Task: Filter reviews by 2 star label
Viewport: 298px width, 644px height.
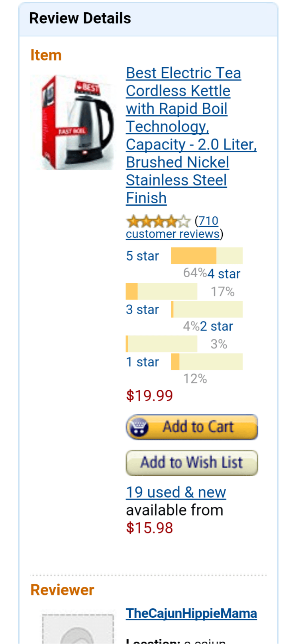Action: click(x=216, y=326)
